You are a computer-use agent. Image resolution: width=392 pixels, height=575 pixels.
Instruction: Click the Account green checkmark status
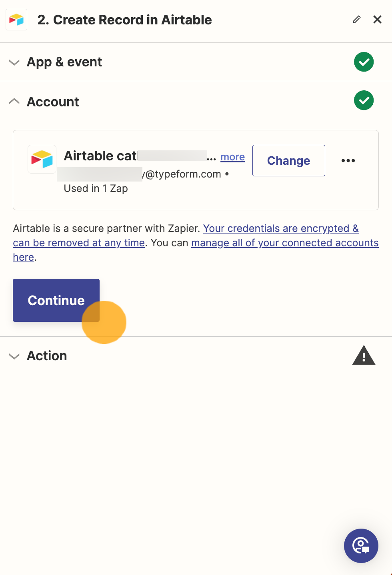click(364, 100)
